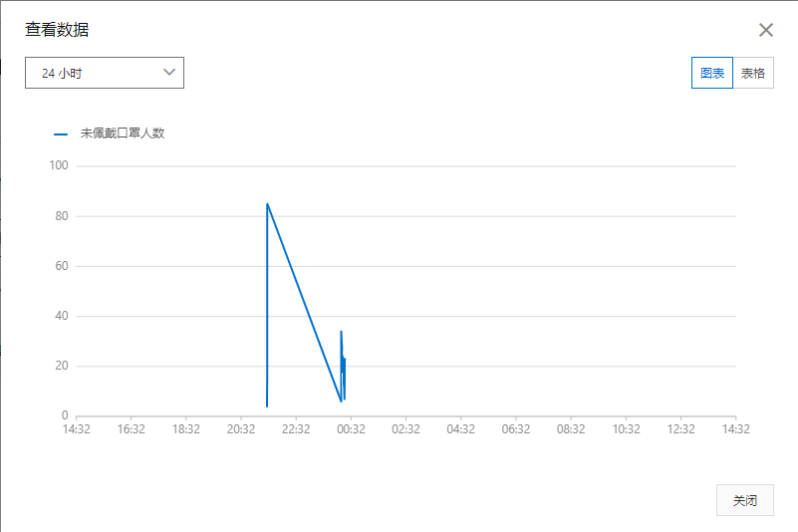Click the small spike near 34 around 00:32
This screenshot has height=532, width=798.
click(x=341, y=332)
